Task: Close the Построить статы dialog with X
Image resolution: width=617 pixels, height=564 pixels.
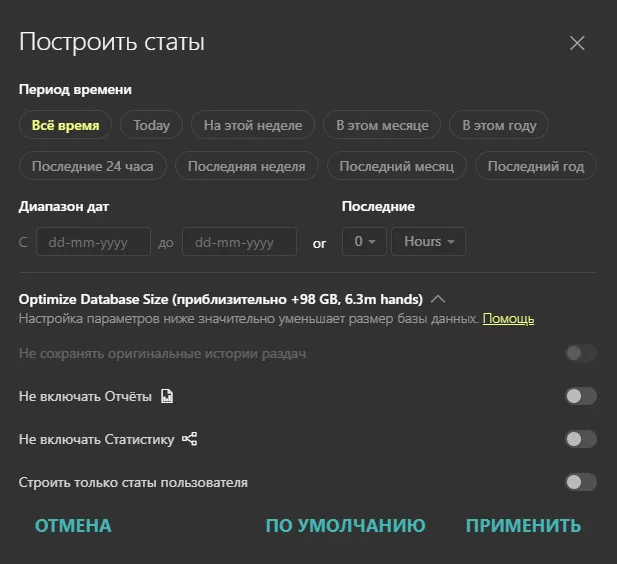Action: pos(577,43)
